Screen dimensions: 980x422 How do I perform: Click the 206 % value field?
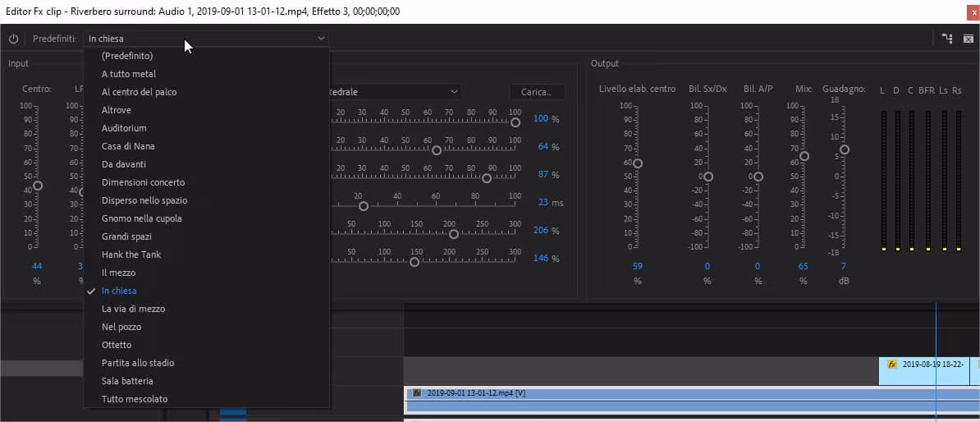click(541, 230)
